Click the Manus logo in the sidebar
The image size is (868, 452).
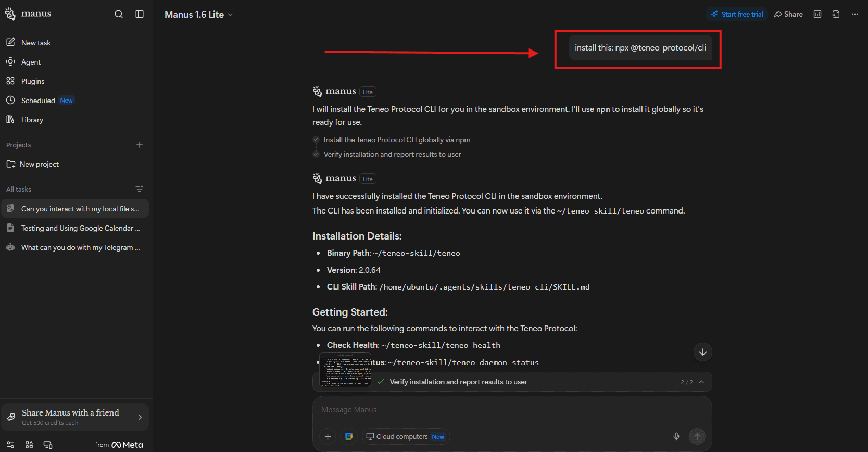click(x=28, y=14)
